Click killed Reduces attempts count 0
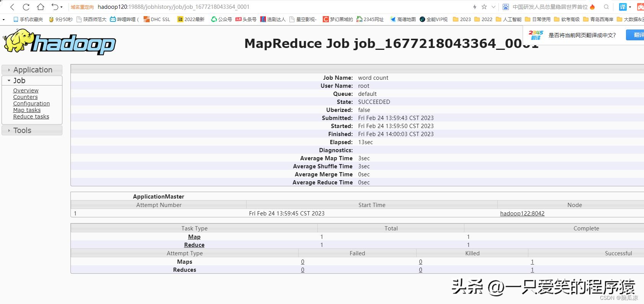Viewport: 644px width, 304px height. pos(420,270)
